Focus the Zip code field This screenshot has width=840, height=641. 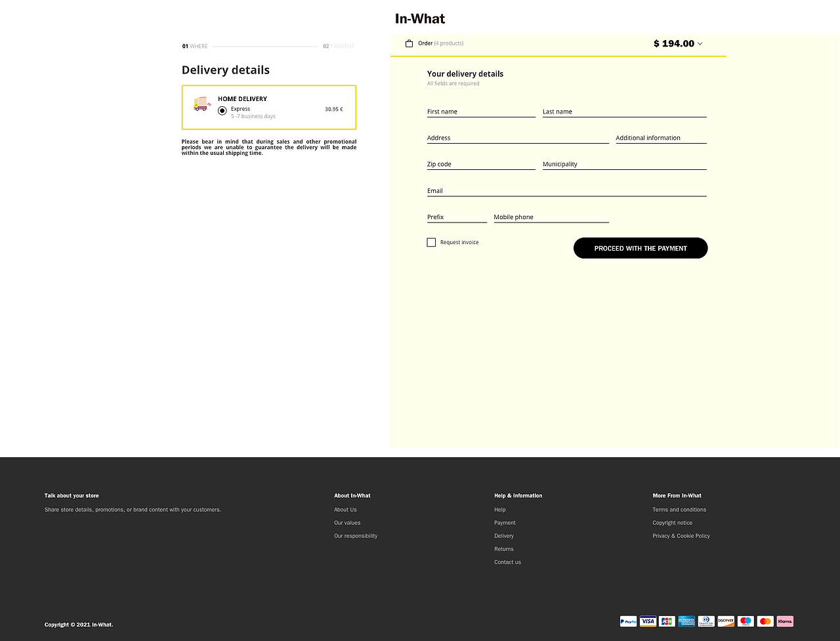coord(481,164)
